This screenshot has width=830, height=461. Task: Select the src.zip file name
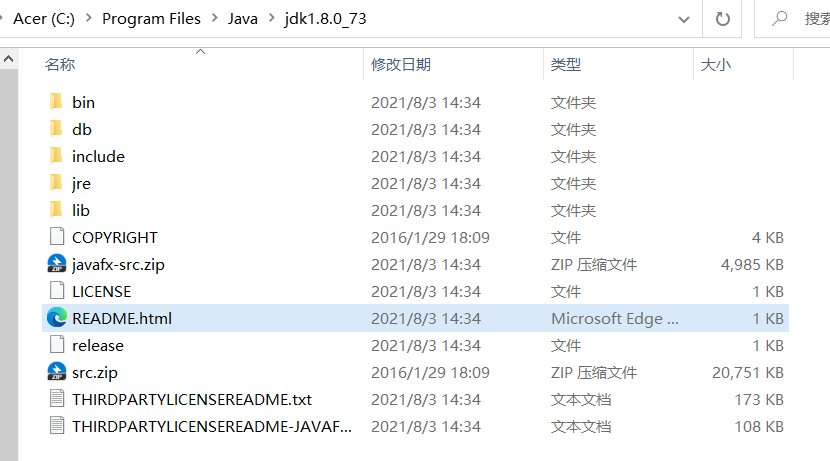(95, 372)
